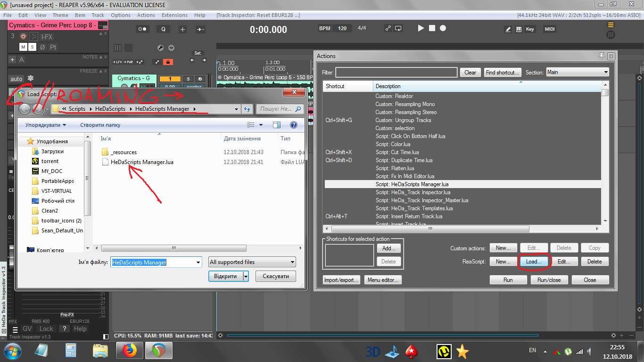Toggle phase invert Ø on track 3
The height and width of the screenshot is (362, 644).
(42, 47)
